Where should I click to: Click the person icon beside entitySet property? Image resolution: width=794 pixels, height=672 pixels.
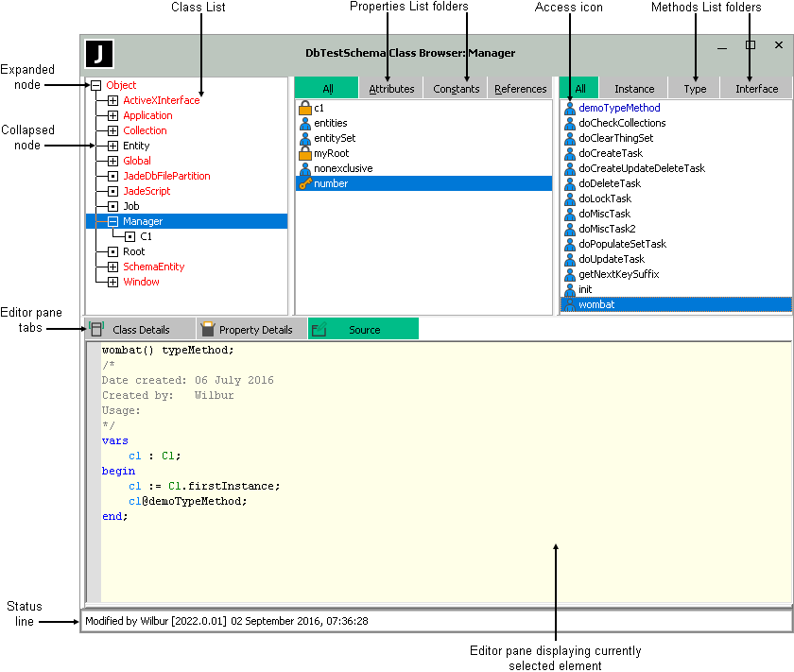coord(305,138)
